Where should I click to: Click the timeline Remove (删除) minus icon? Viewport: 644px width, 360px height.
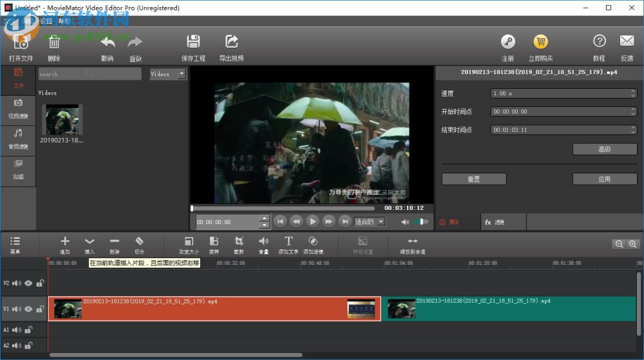115,242
